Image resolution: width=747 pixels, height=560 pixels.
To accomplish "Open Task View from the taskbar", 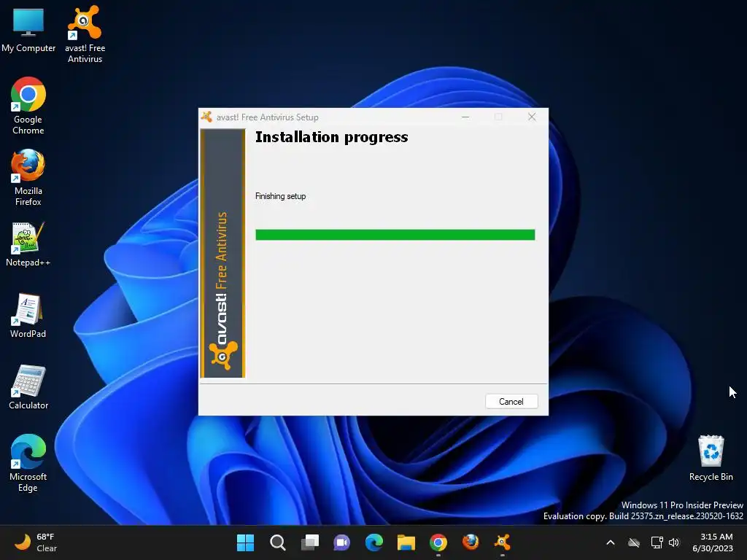I will pos(309,542).
